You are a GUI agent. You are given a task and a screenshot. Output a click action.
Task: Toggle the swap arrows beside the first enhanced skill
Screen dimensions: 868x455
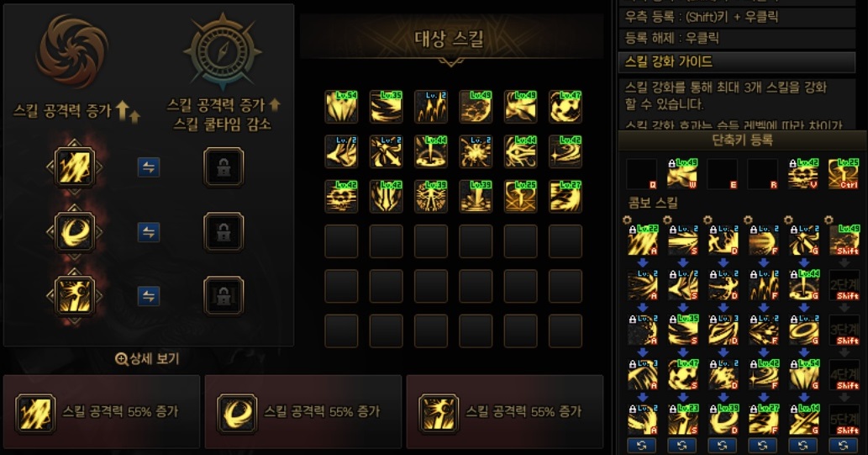click(x=149, y=167)
